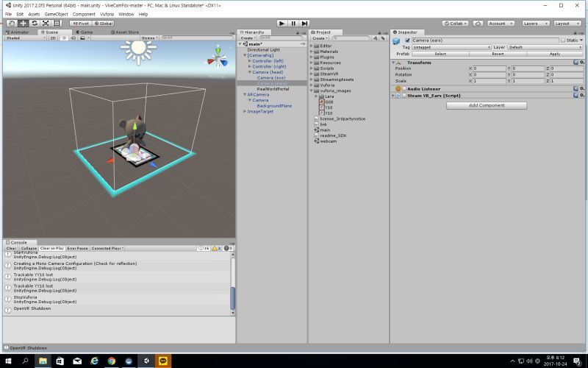Select the Hand tool in the toolbar

12,24
